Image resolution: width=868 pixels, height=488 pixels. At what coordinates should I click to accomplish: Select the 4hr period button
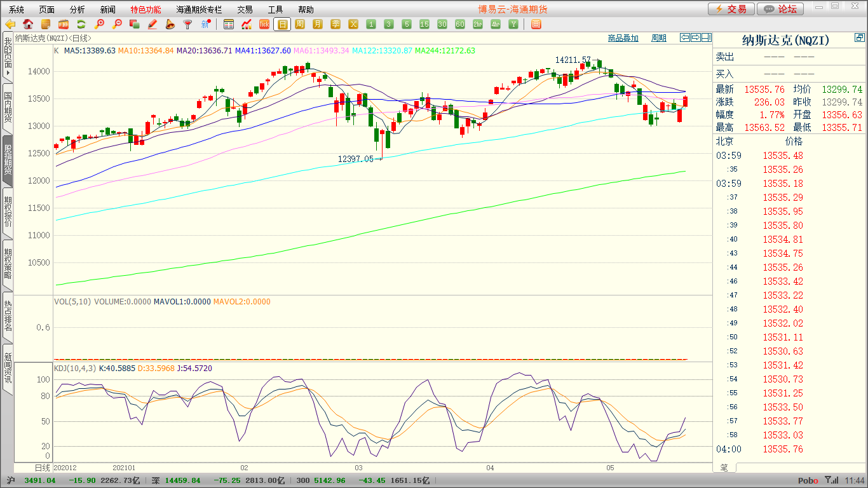(496, 24)
